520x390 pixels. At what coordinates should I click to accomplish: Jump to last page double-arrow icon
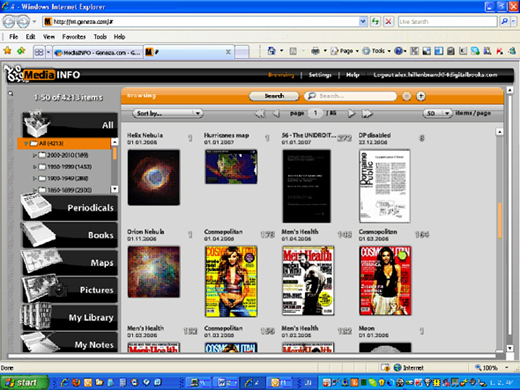367,114
